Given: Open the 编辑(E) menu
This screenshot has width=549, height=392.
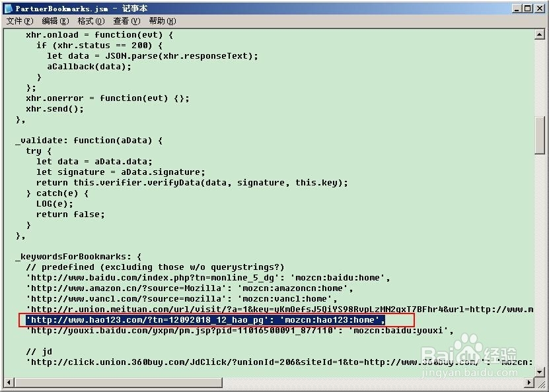Looking at the screenshot, I should (x=55, y=21).
